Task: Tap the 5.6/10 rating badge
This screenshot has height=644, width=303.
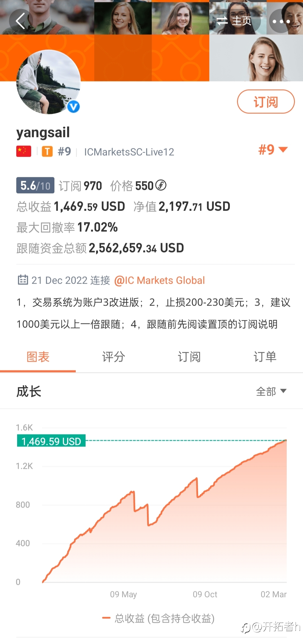Action: [35, 185]
